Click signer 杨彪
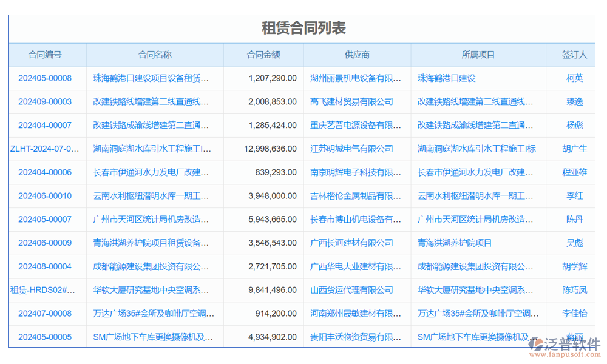607x364 pixels. 574,126
